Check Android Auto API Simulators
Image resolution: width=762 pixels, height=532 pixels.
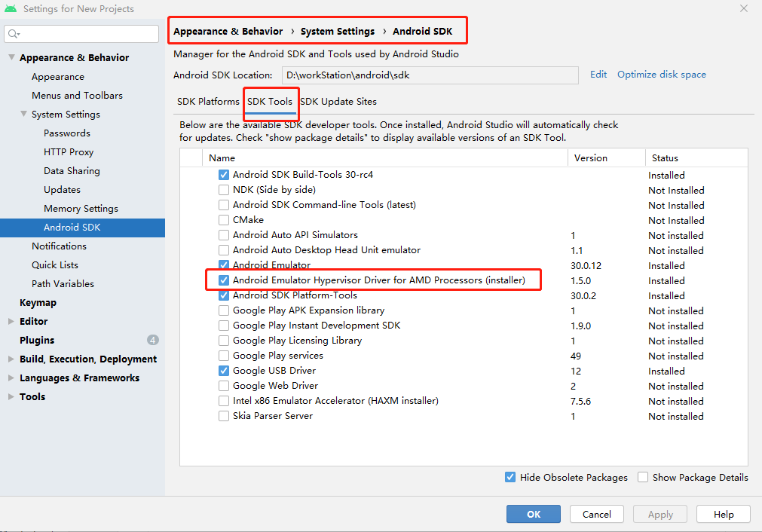(x=224, y=234)
